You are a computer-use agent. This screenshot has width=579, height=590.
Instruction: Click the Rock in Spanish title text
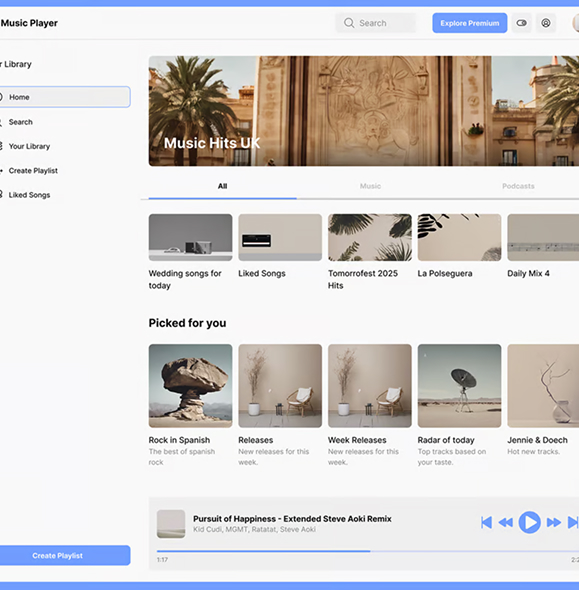179,440
